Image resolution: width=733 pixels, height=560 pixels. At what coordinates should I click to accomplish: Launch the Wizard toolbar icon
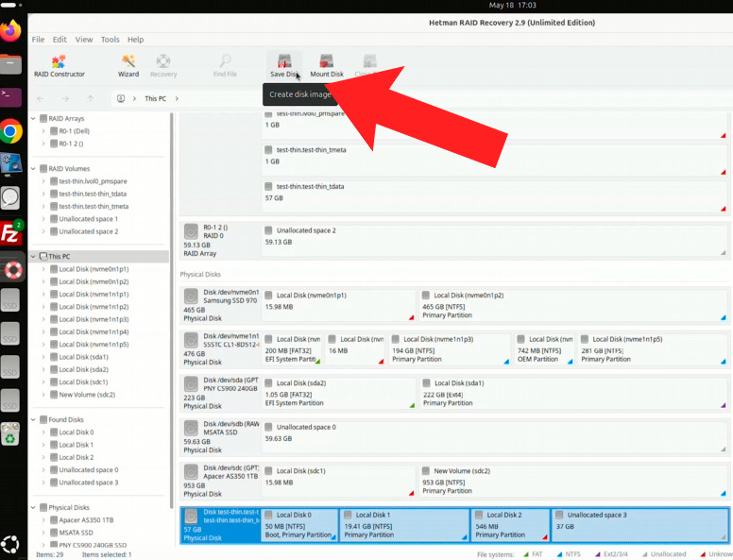click(128, 66)
